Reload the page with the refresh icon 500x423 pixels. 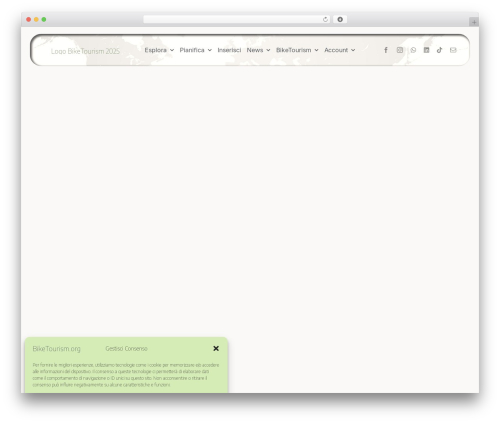click(325, 19)
